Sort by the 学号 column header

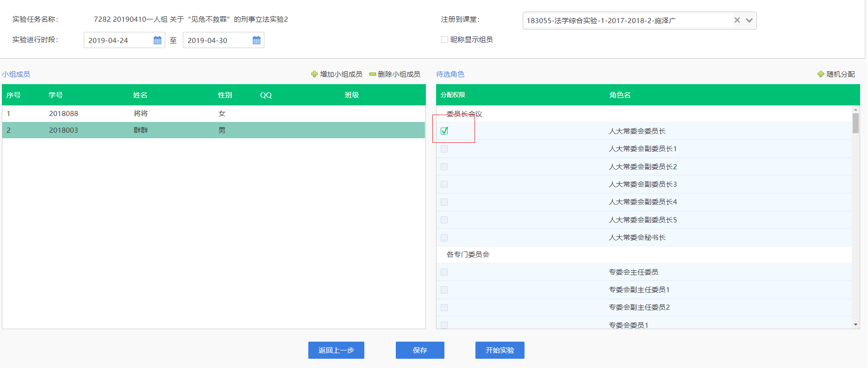(x=56, y=95)
